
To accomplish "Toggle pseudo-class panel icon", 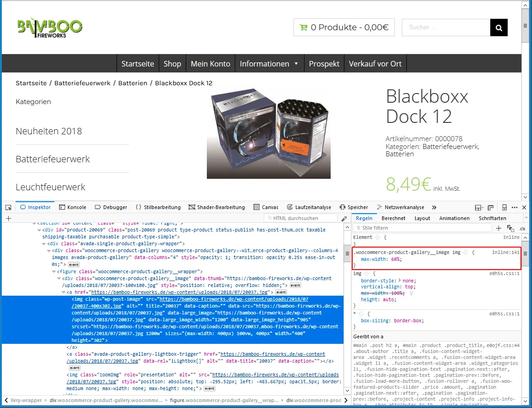I will tap(510, 228).
